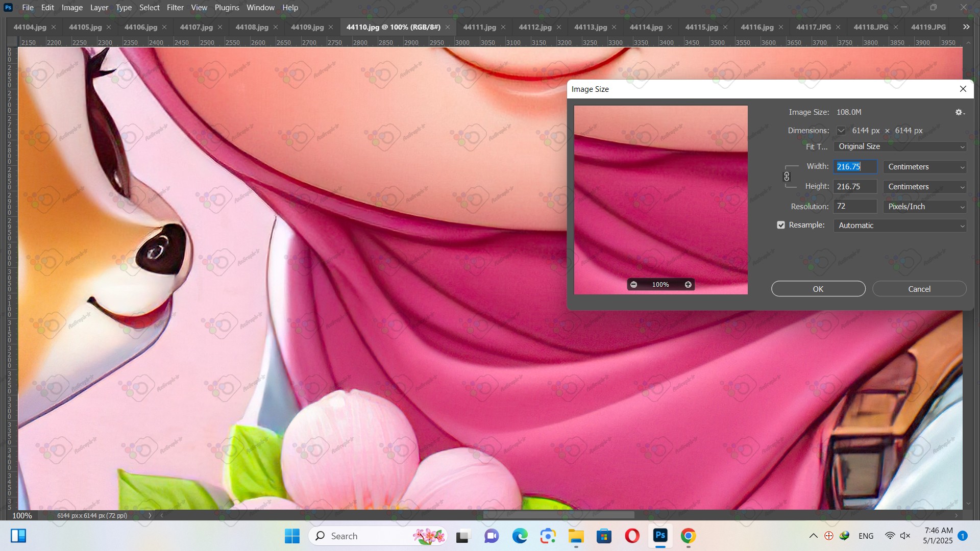Click the Image Size preview thumbnail

[660, 199]
